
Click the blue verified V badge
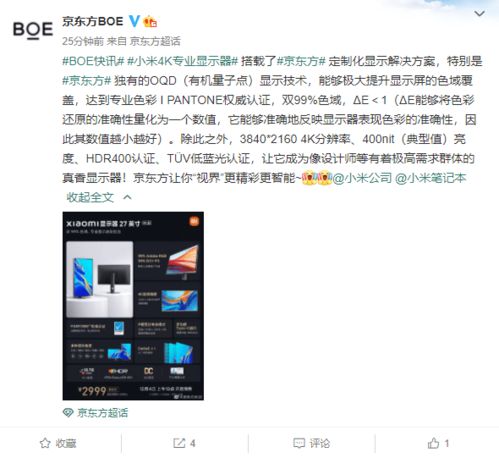pyautogui.click(x=134, y=22)
